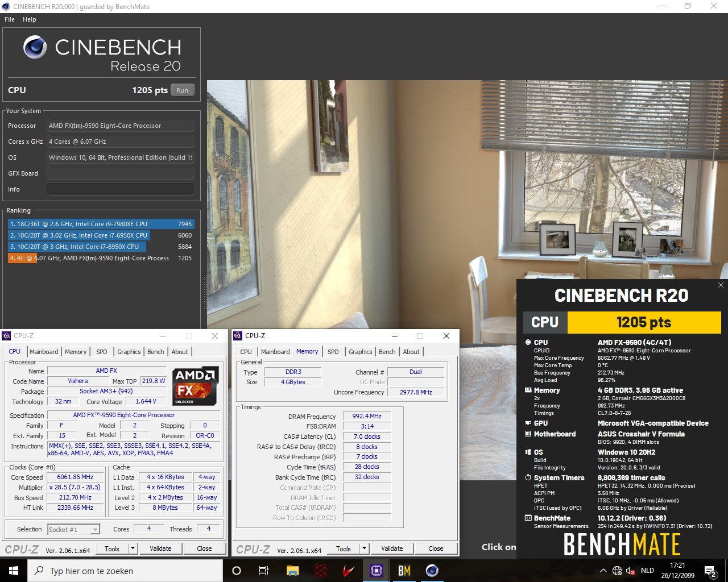The height and width of the screenshot is (582, 728).
Task: Click DRAM Frequency value 992.4 MHz
Action: point(367,416)
